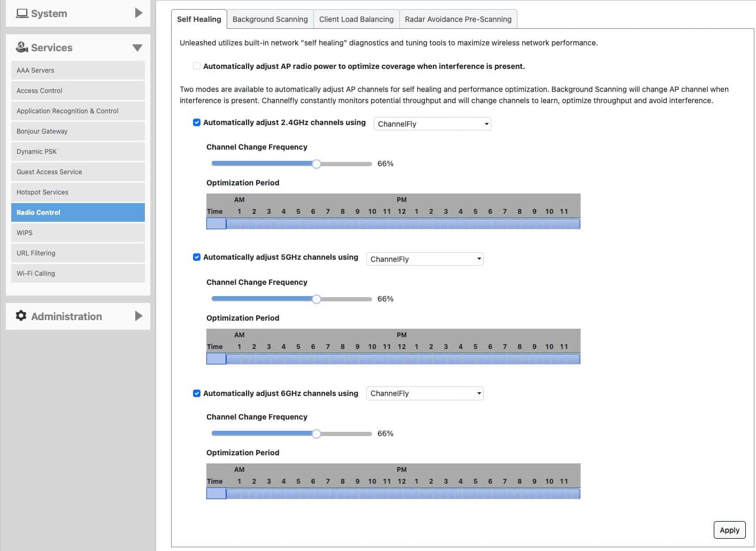Uncheck automatically adjust 2.4GHz channels

click(197, 122)
